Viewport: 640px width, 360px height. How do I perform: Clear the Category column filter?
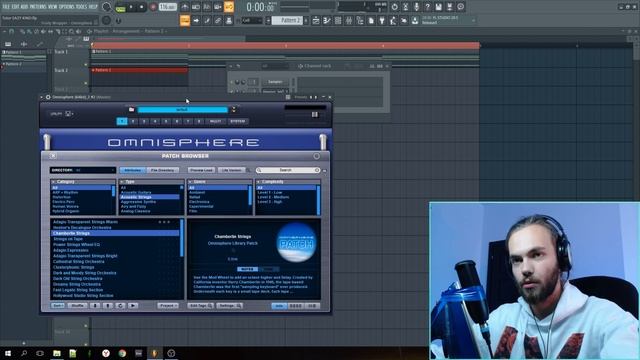click(x=53, y=182)
